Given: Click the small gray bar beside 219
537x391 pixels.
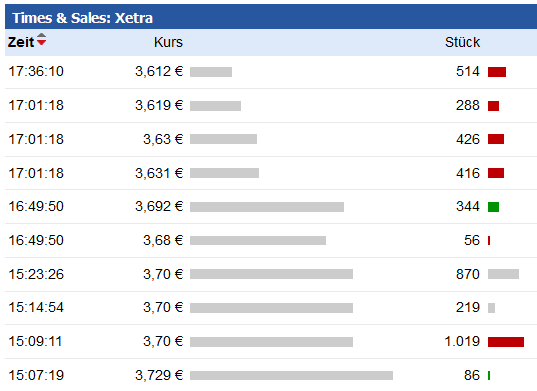Looking at the screenshot, I should tap(491, 308).
